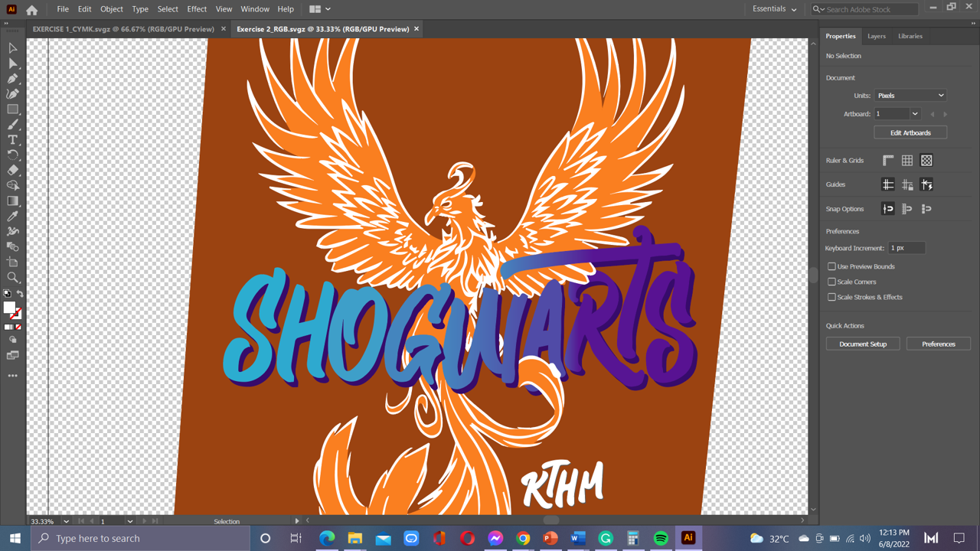Enable Scale Corners checkbox

pos(831,282)
